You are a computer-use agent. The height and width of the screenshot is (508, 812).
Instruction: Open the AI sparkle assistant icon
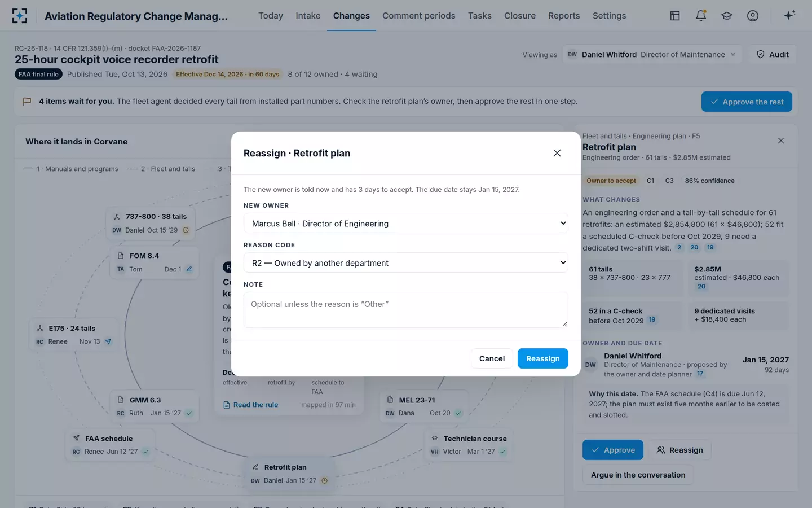point(789,16)
